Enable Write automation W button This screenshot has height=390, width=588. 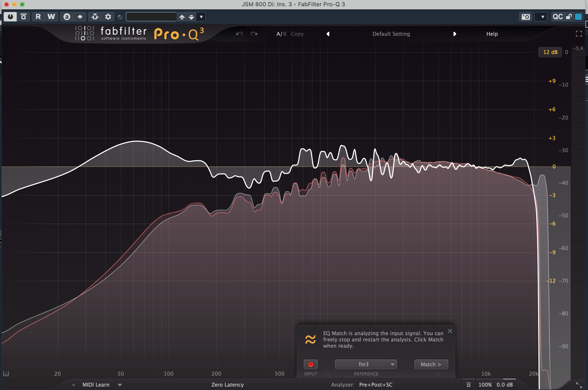coord(51,17)
